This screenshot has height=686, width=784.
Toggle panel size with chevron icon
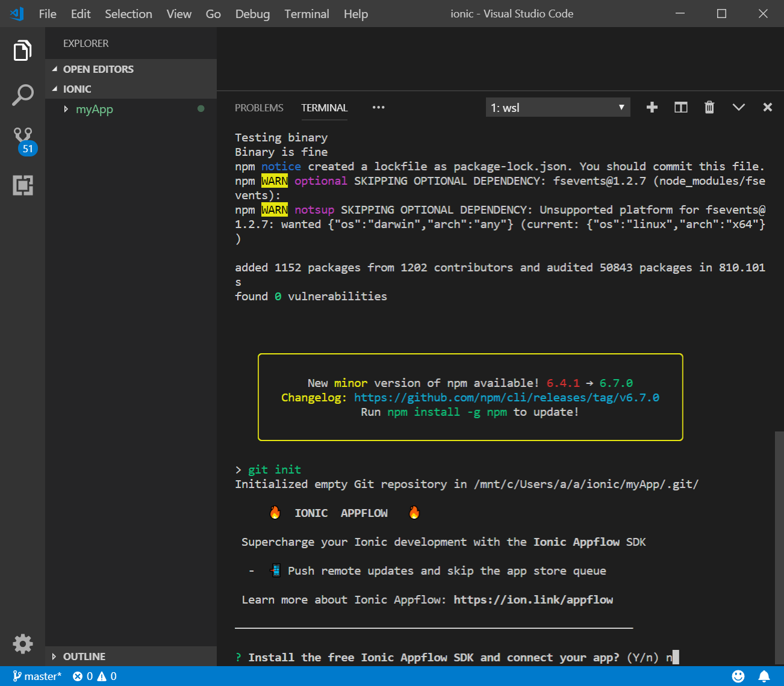(738, 108)
